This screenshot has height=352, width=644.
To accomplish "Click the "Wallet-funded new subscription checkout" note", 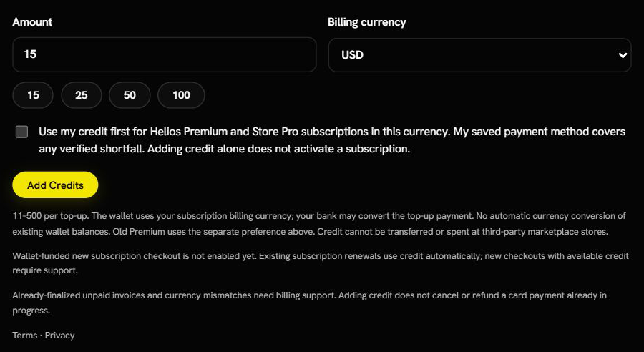I will 321,263.
